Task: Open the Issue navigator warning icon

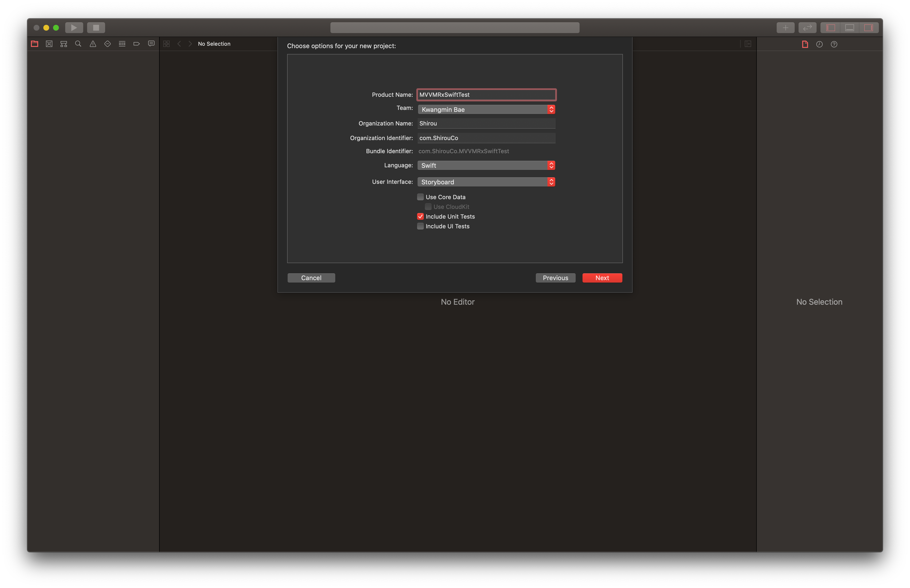Action: (93, 44)
